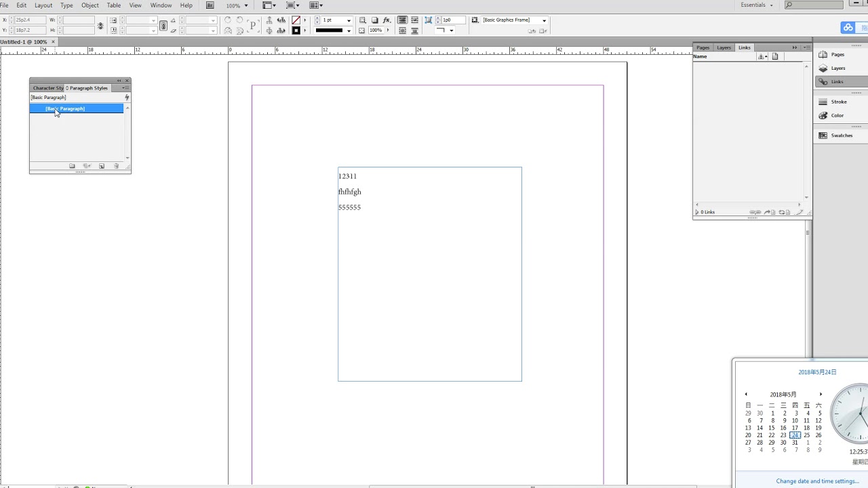Click the flip vertical icon
Image resolution: width=868 pixels, height=488 pixels.
(x=239, y=30)
